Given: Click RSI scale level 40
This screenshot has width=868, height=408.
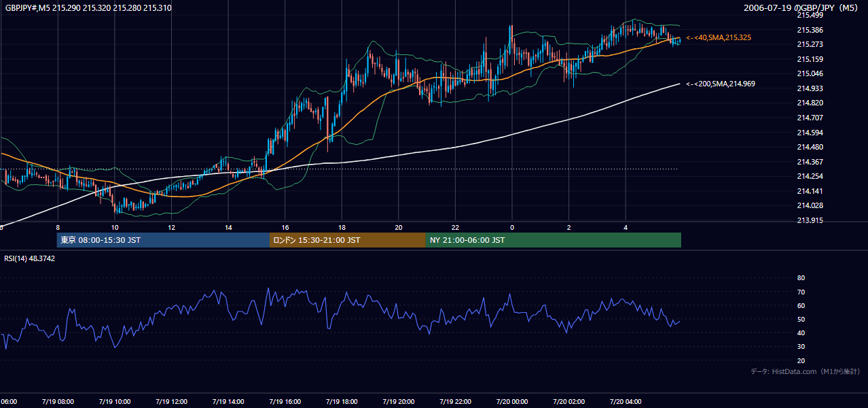Looking at the screenshot, I should coord(801,333).
